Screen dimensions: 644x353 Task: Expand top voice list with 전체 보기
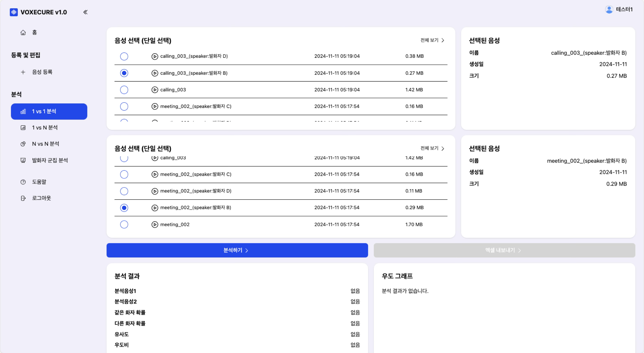click(x=432, y=40)
